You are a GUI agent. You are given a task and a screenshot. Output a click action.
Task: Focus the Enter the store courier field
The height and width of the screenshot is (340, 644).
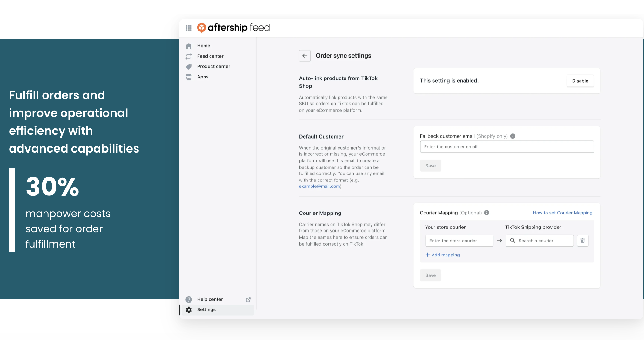tap(459, 241)
